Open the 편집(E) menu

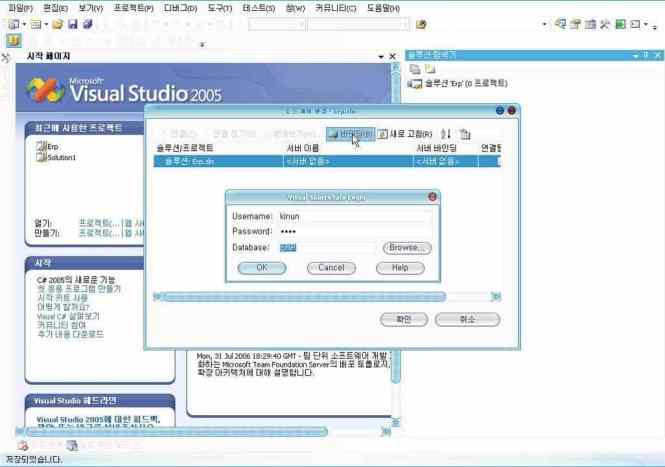coord(56,8)
